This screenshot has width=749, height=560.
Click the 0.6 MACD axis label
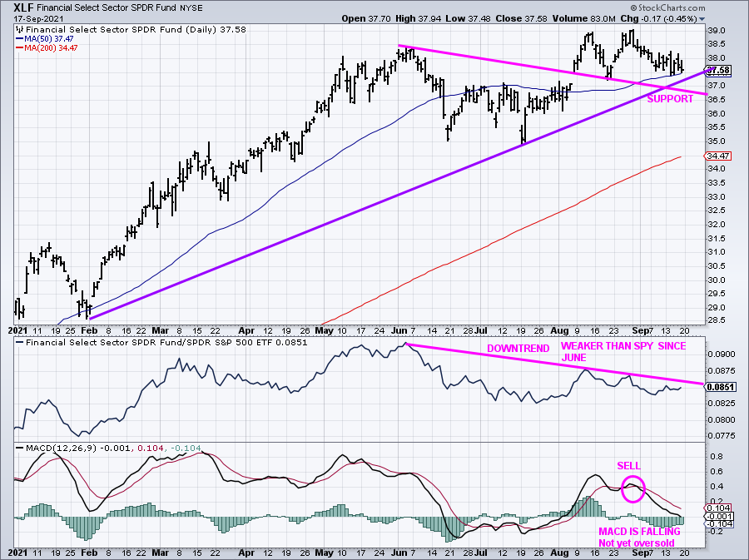(x=716, y=472)
